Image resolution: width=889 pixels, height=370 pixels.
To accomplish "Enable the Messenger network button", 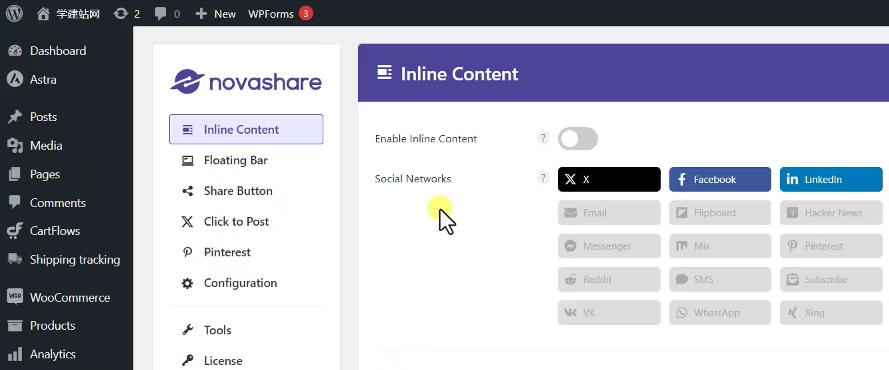I will pyautogui.click(x=609, y=246).
